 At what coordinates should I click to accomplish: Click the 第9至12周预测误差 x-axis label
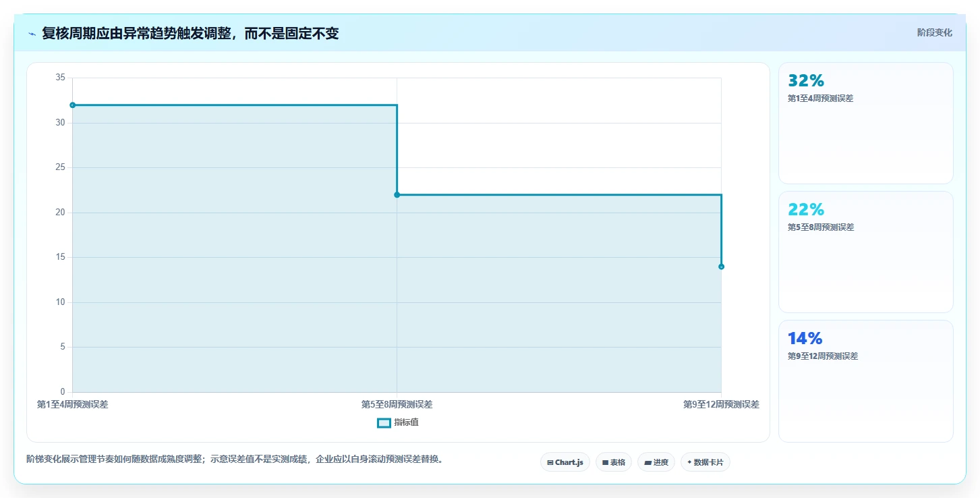[721, 405]
